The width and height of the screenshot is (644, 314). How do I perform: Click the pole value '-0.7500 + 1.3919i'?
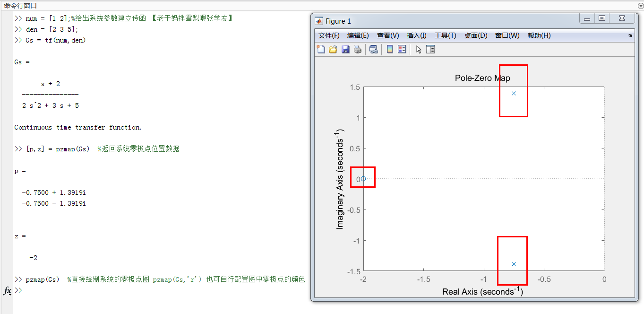point(54,192)
